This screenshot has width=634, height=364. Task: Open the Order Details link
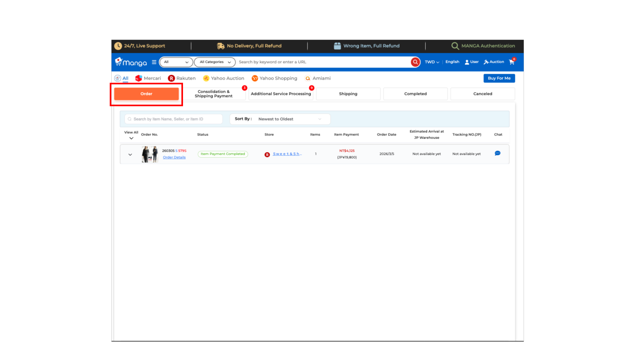(x=174, y=158)
